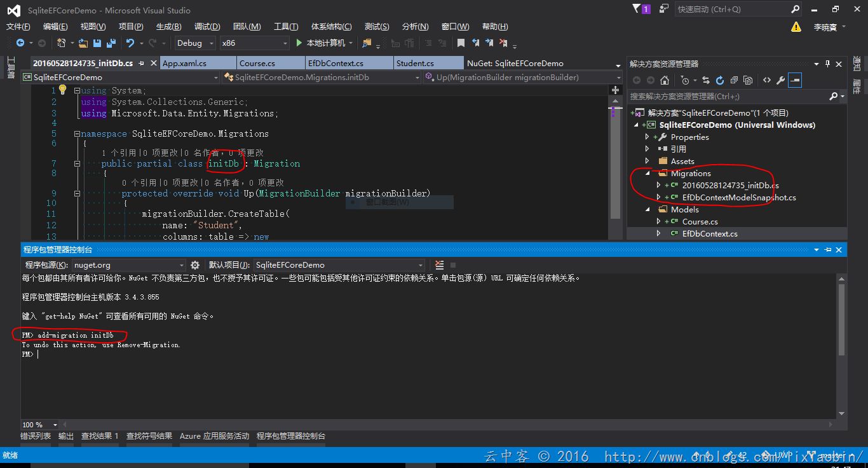
Task: Toggle auto-hide pin of Solution Explorer panel
Action: [828, 64]
